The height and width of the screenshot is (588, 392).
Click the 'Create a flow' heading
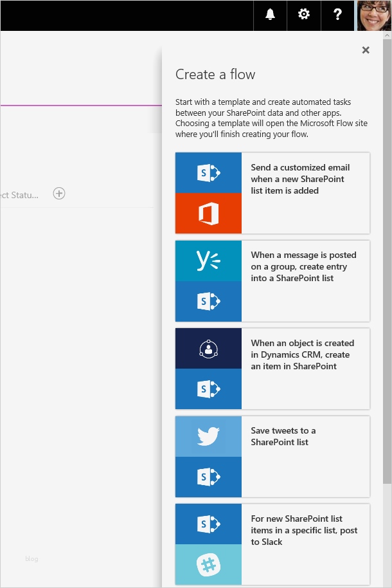tap(215, 74)
